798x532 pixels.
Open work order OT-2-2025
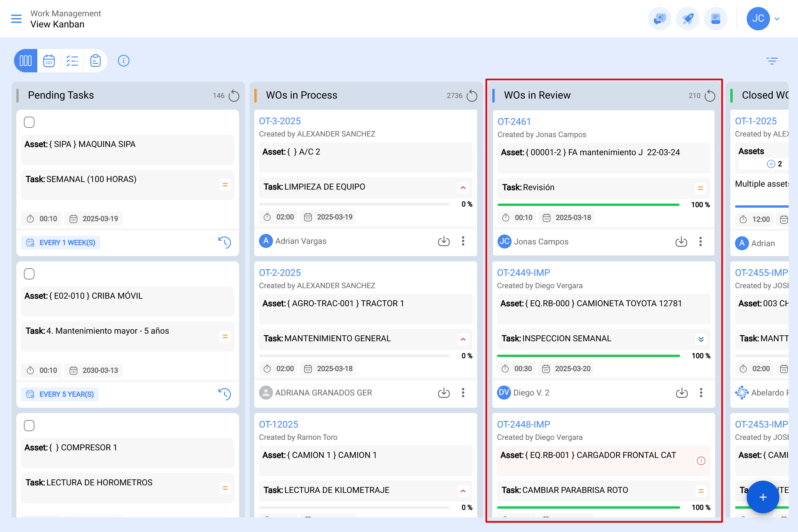(x=280, y=273)
